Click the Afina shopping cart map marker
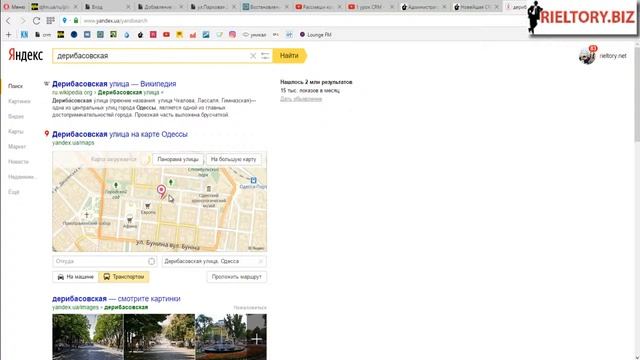 click(130, 220)
